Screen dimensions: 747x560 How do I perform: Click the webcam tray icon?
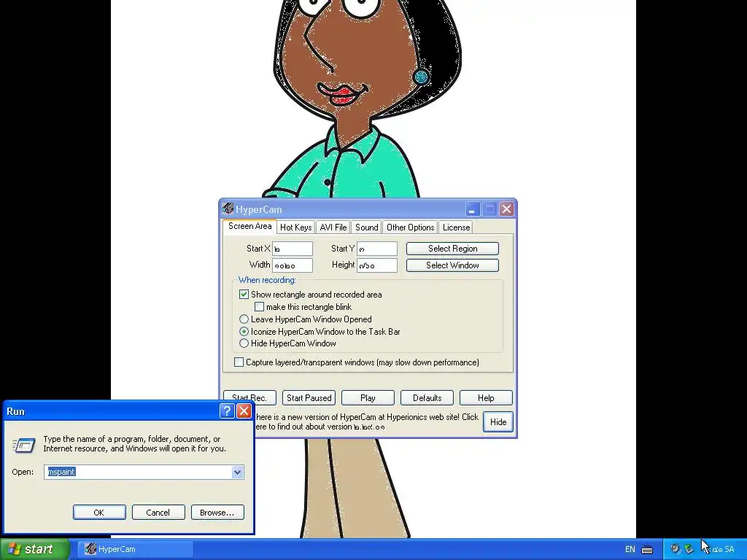point(675,549)
